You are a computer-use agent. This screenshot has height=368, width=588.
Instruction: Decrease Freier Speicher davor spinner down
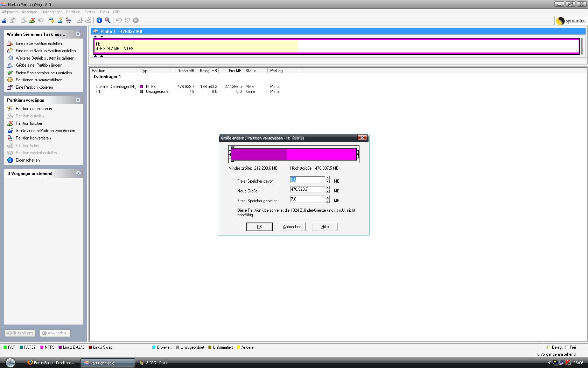click(328, 181)
